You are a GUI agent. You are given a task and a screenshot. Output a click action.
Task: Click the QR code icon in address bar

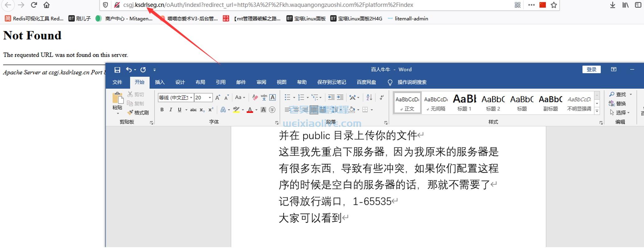(518, 5)
